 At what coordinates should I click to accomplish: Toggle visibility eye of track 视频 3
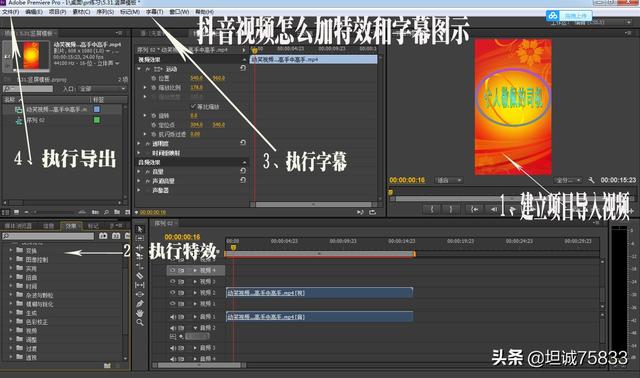pyautogui.click(x=173, y=282)
